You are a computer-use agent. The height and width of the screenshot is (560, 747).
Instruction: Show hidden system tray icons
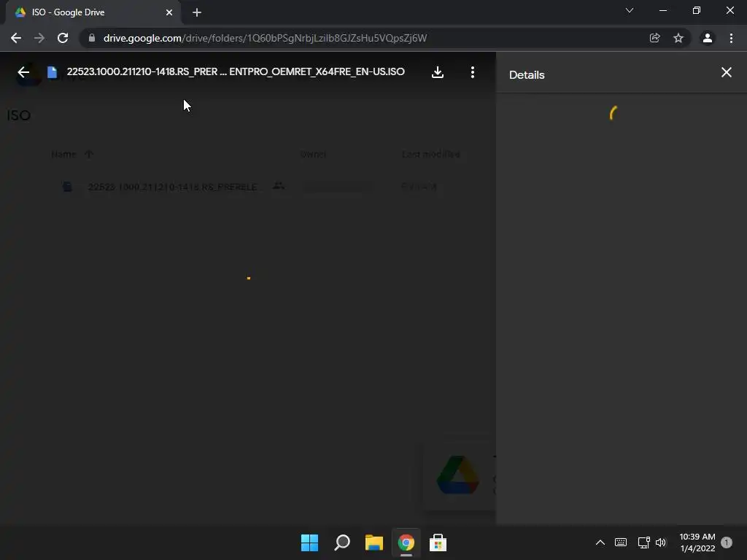coord(600,542)
